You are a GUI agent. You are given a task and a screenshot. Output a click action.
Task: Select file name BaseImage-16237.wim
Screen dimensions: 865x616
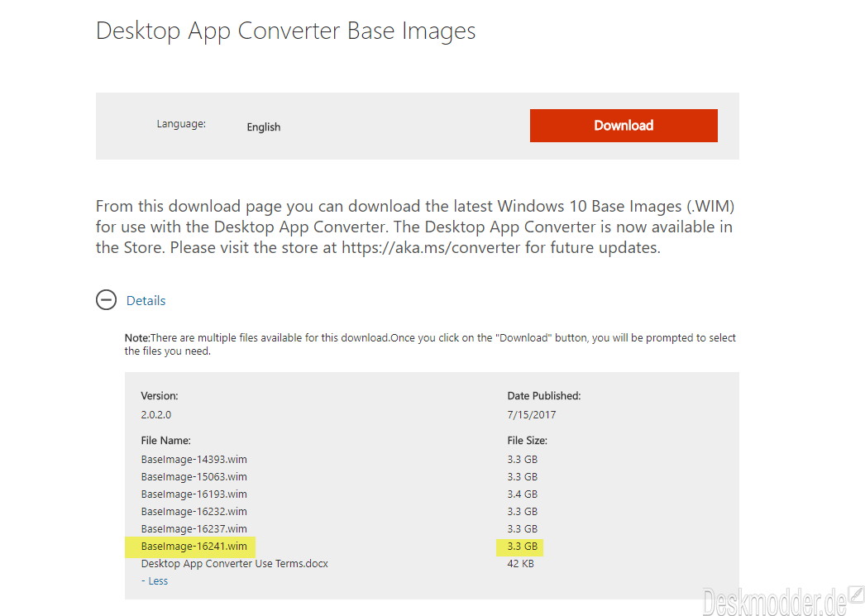point(194,529)
